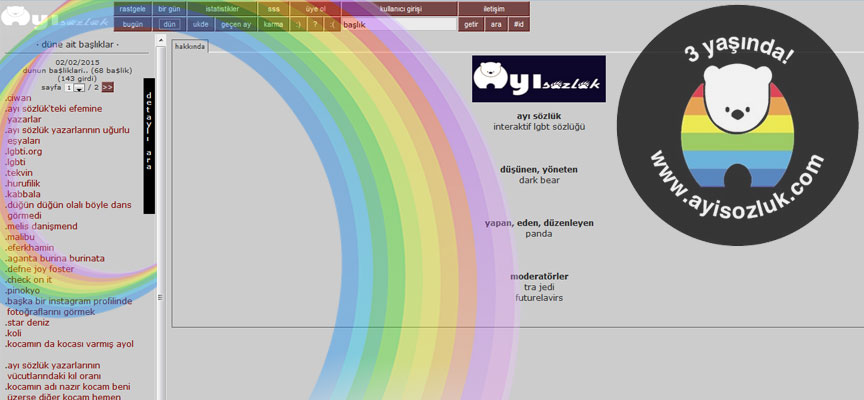
Task: Click the getir button
Action: point(471,24)
